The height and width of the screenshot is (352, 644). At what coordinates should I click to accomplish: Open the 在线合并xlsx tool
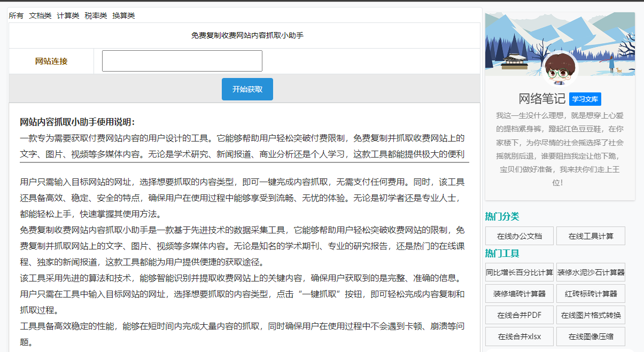(x=519, y=337)
